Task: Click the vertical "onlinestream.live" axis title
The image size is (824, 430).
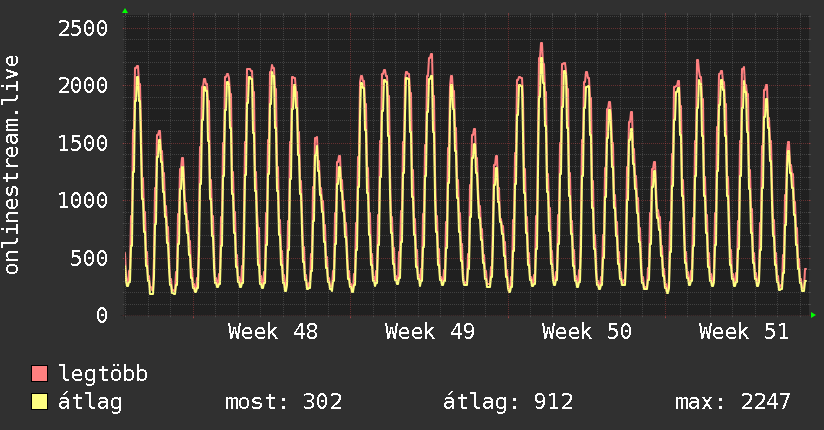Action: coord(12,165)
